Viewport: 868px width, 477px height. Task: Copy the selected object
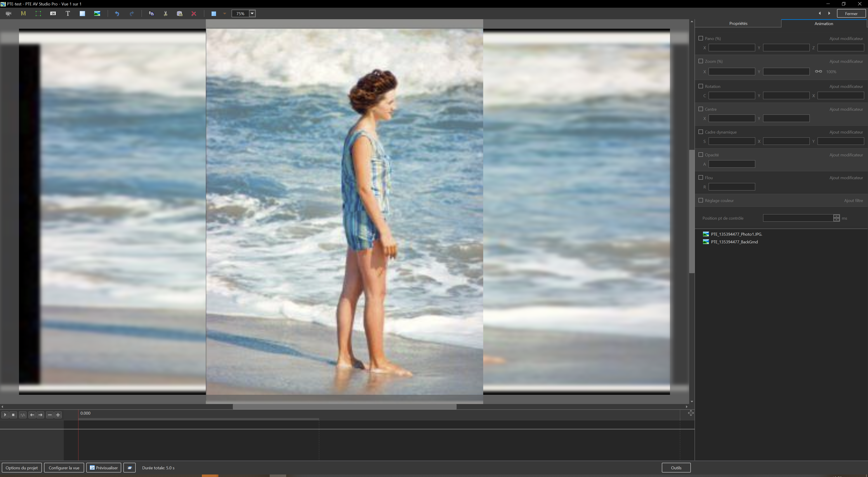(151, 14)
